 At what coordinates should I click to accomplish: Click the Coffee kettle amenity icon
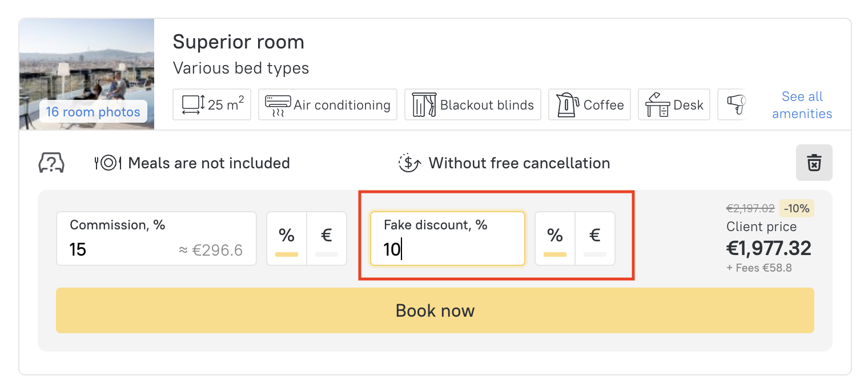[567, 105]
